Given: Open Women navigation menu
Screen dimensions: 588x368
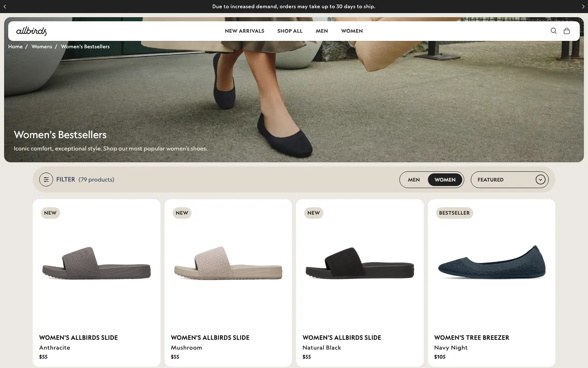Looking at the screenshot, I should (352, 31).
